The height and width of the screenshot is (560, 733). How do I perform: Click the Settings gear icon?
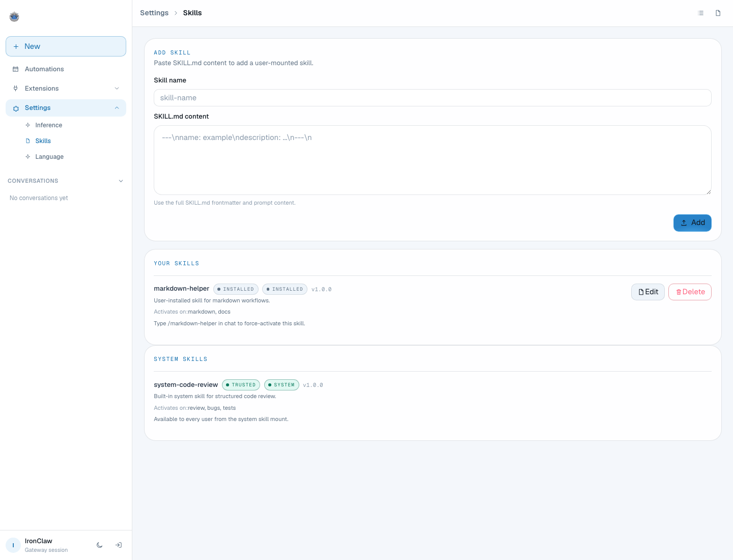(16, 108)
